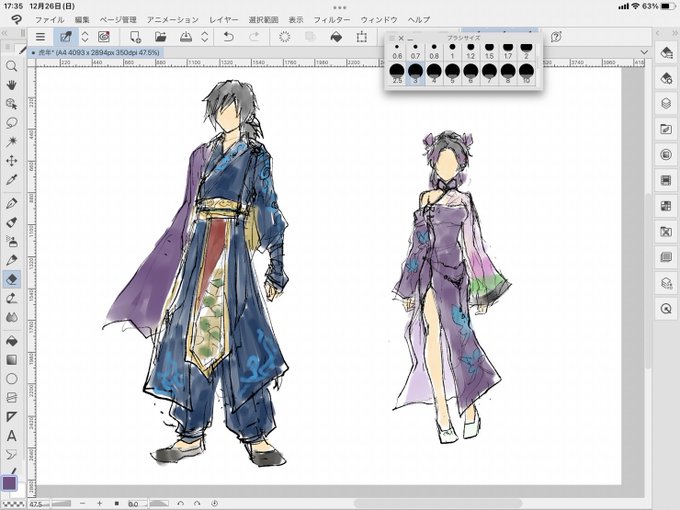Select the Lasso selection tool

[12, 123]
